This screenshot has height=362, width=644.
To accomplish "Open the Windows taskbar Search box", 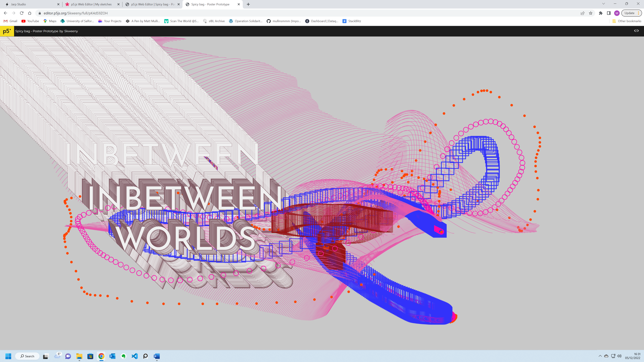I will pos(27,356).
